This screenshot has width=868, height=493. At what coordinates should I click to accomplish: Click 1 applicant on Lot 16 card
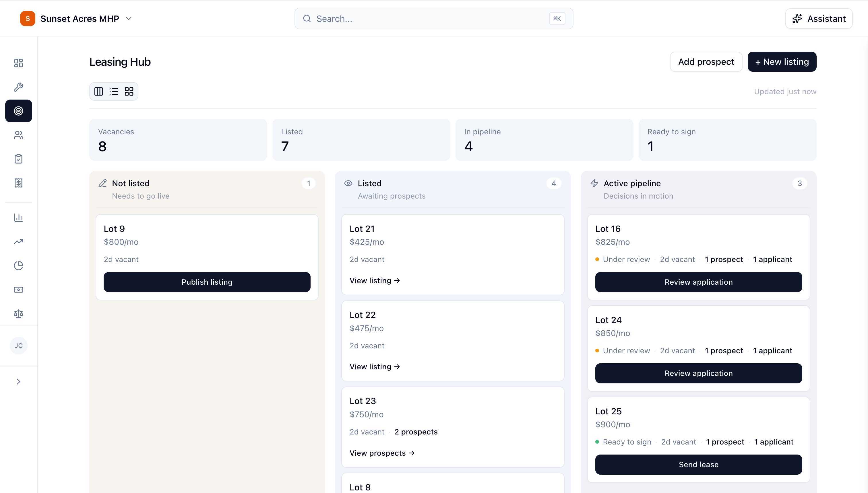(x=772, y=259)
